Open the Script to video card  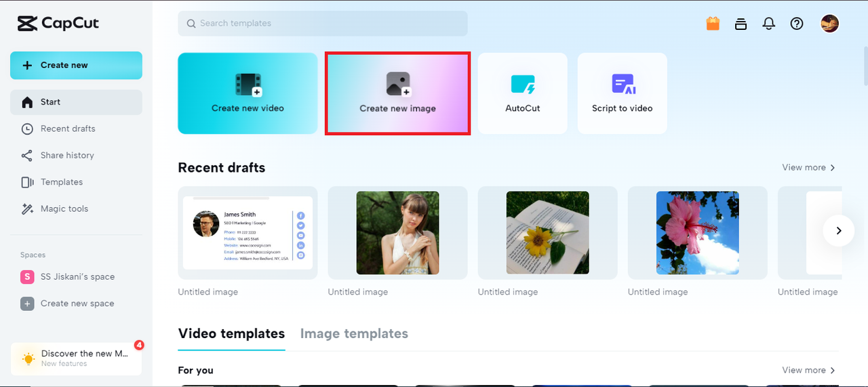[x=623, y=93]
